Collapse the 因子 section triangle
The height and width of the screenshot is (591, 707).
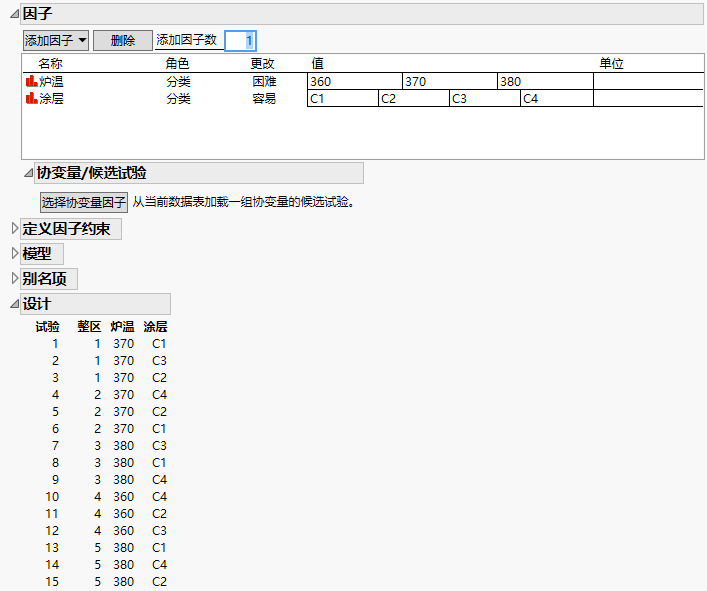14,14
